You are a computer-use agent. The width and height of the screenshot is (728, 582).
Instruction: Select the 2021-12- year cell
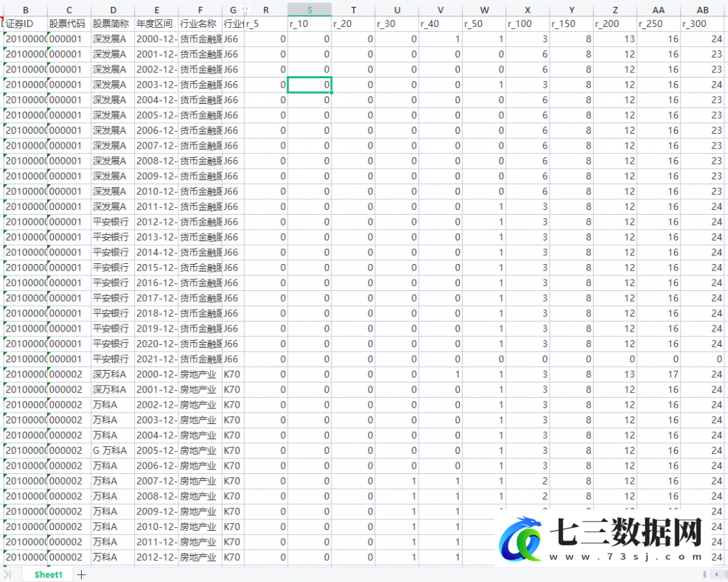tap(156, 359)
